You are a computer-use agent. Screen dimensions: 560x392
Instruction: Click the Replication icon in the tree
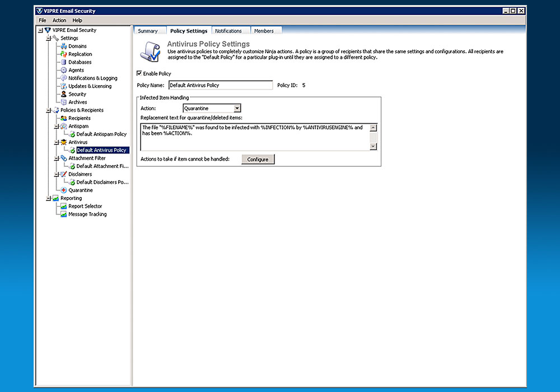tap(64, 54)
